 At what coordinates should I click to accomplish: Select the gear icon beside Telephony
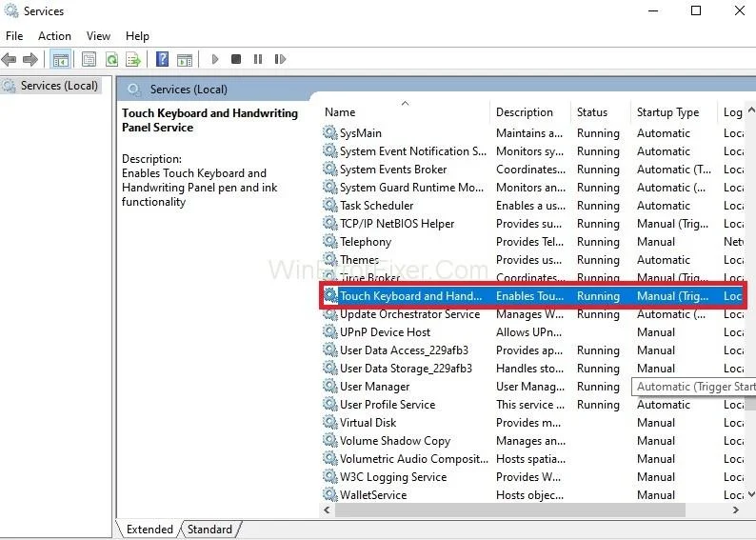[329, 241]
